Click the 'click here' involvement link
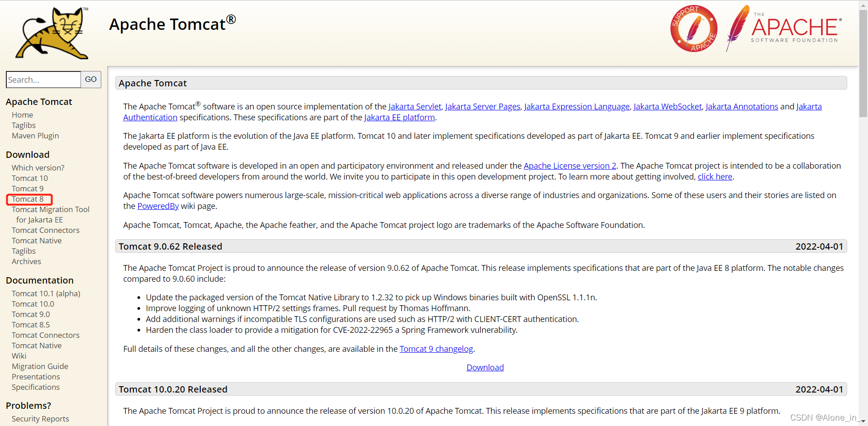The width and height of the screenshot is (868, 426). click(x=715, y=176)
